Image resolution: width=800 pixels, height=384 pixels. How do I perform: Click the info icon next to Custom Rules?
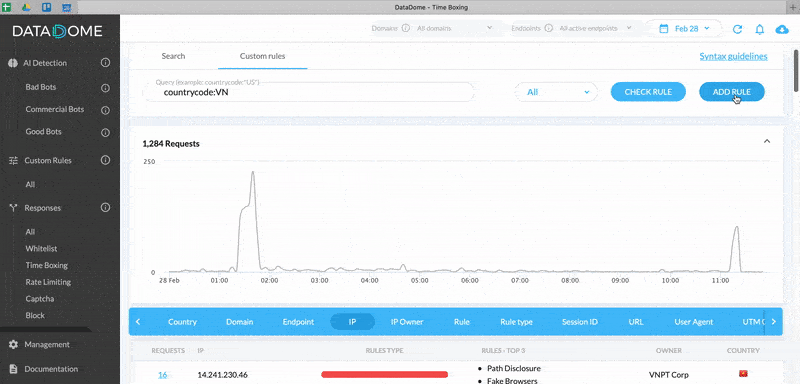click(x=106, y=160)
